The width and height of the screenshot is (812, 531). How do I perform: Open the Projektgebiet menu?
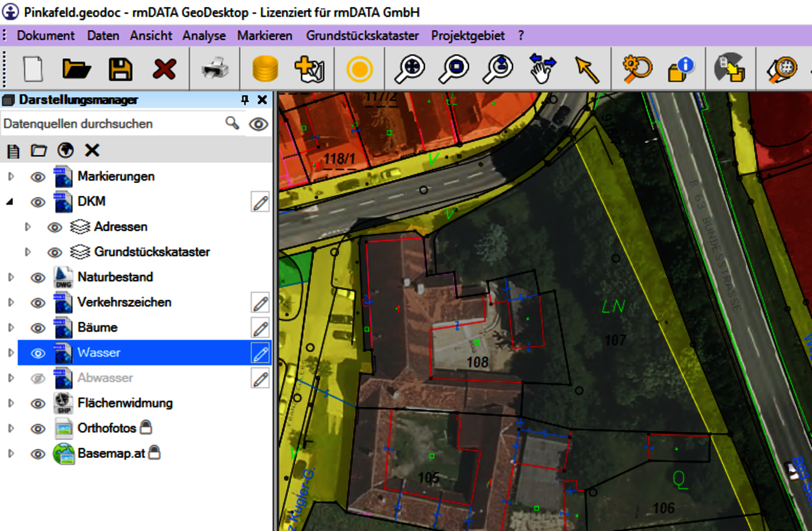[x=467, y=35]
